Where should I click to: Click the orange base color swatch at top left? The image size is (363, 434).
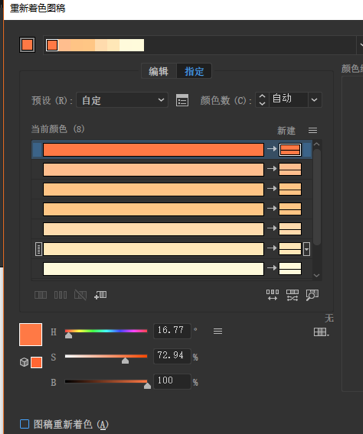click(x=27, y=45)
